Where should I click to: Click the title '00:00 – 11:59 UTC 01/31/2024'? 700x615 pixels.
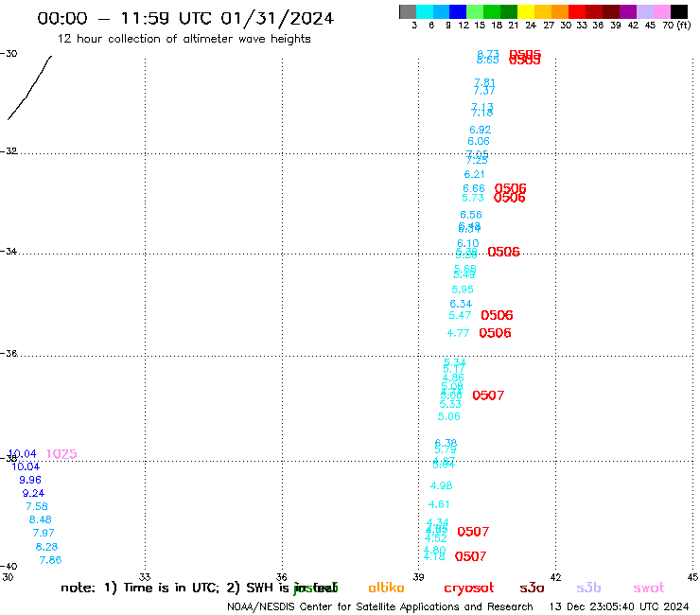[x=185, y=18]
